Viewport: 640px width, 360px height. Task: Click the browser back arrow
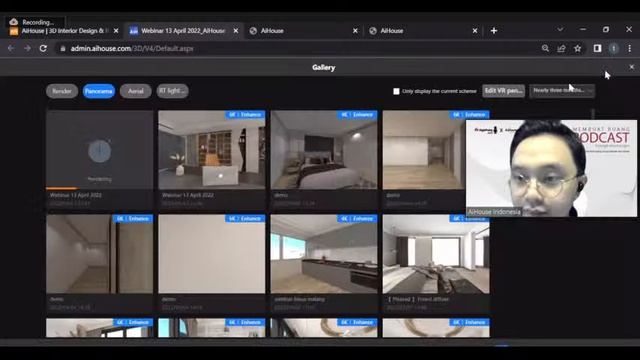[11, 49]
